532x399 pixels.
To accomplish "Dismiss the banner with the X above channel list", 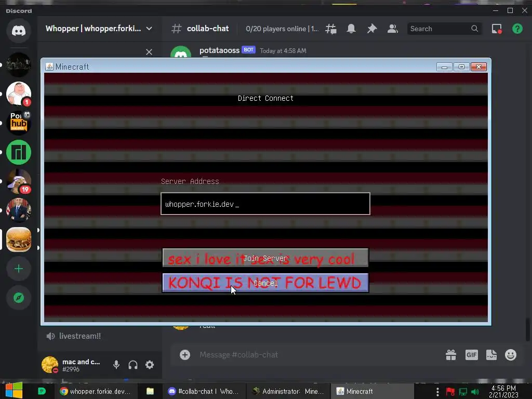I will (149, 52).
